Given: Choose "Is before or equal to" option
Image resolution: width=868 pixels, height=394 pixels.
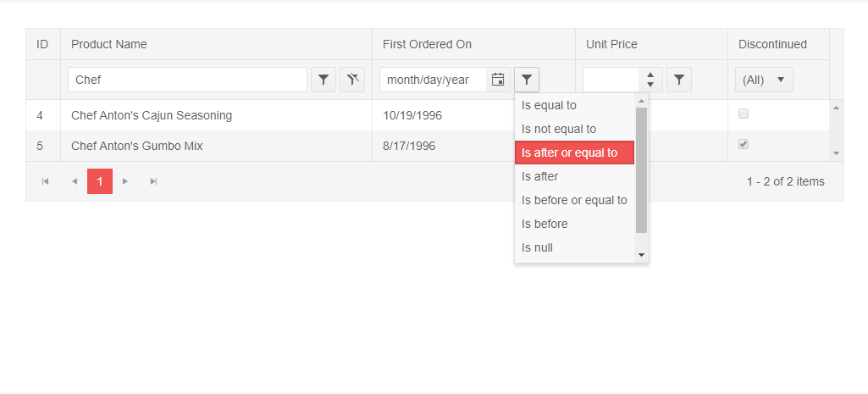Looking at the screenshot, I should tap(574, 200).
